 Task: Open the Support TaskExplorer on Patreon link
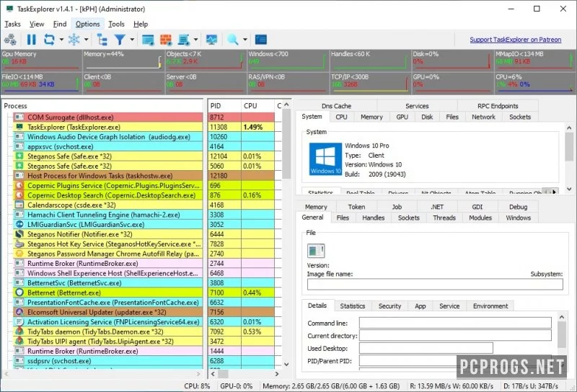515,40
